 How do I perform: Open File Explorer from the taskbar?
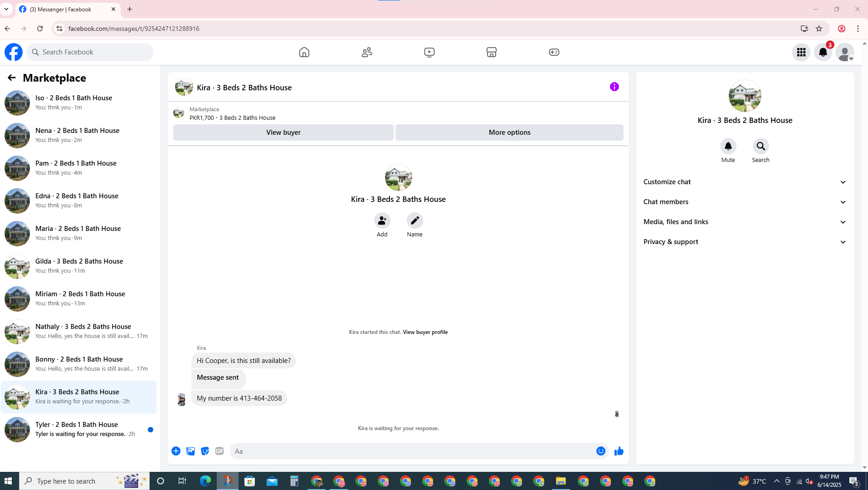(x=561, y=481)
